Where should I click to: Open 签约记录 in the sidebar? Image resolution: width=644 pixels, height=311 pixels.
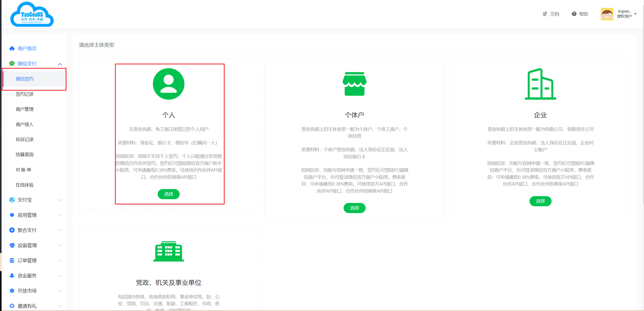coord(25,94)
